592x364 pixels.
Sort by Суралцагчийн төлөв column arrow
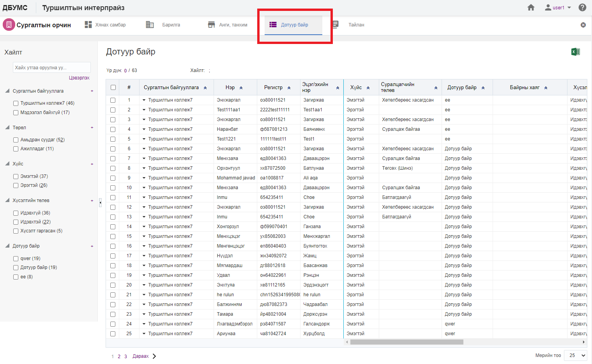436,88
